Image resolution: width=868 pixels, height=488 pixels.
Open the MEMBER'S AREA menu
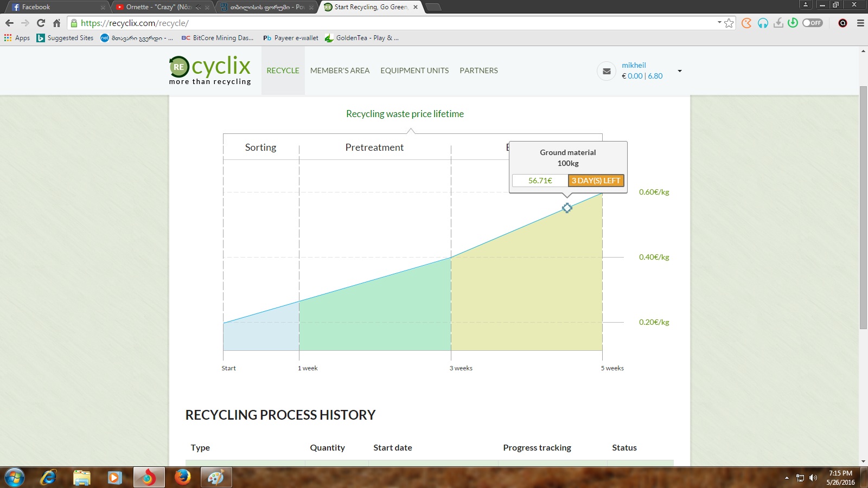(340, 70)
